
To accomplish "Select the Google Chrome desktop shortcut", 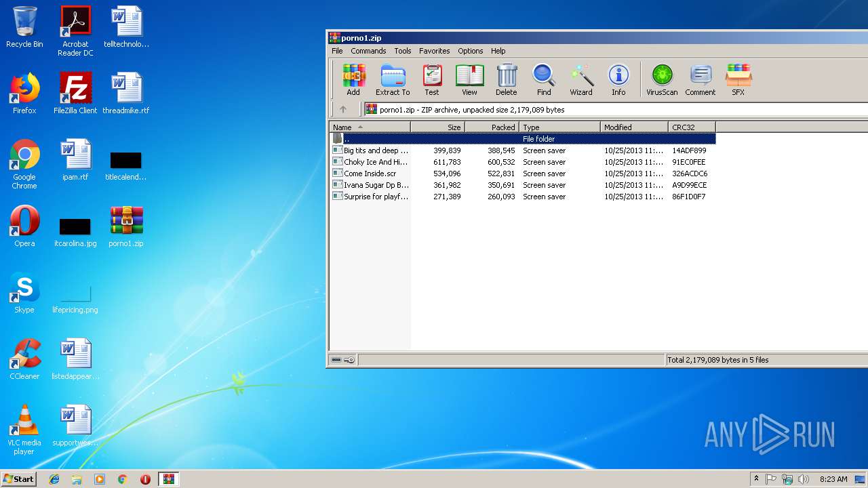I will (x=24, y=164).
